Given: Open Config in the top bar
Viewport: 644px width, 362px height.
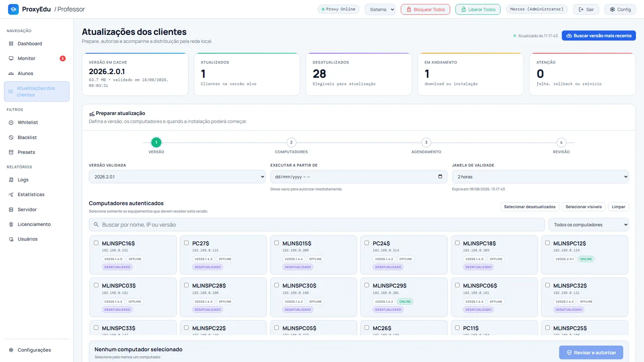Looking at the screenshot, I should [620, 9].
